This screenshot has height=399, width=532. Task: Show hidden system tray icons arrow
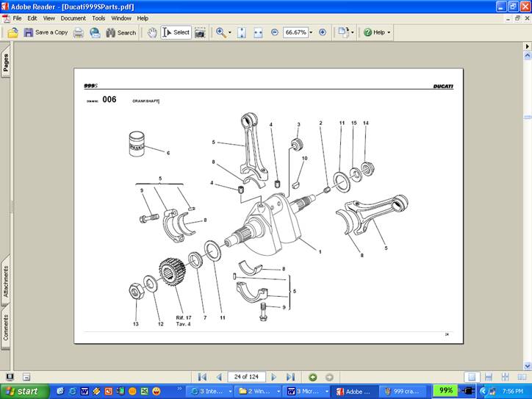(483, 391)
